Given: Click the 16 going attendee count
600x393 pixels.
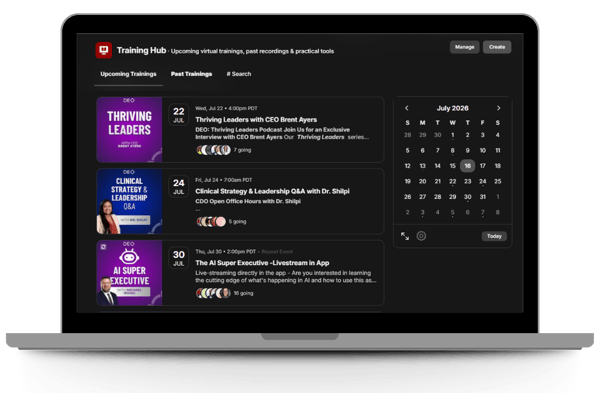Looking at the screenshot, I should [243, 293].
